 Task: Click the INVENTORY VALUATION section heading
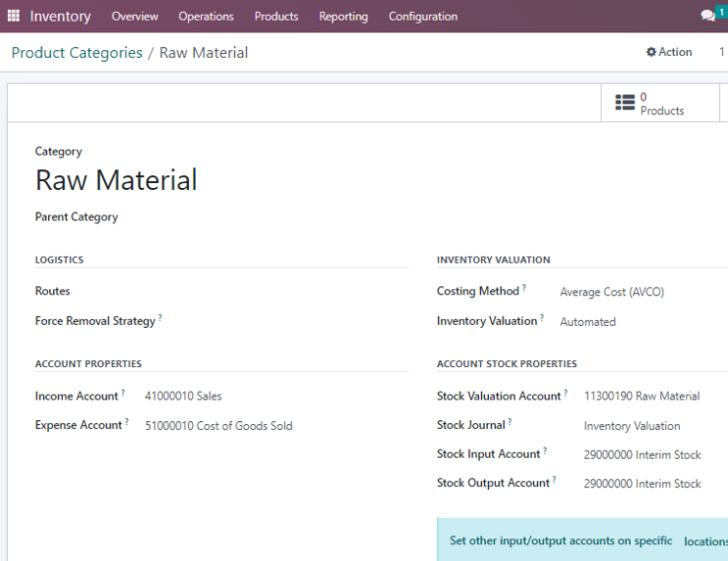(x=494, y=260)
